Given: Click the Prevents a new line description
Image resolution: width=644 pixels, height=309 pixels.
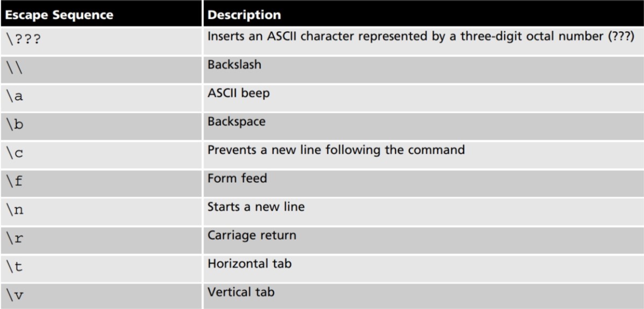Looking at the screenshot, I should click(x=336, y=149).
